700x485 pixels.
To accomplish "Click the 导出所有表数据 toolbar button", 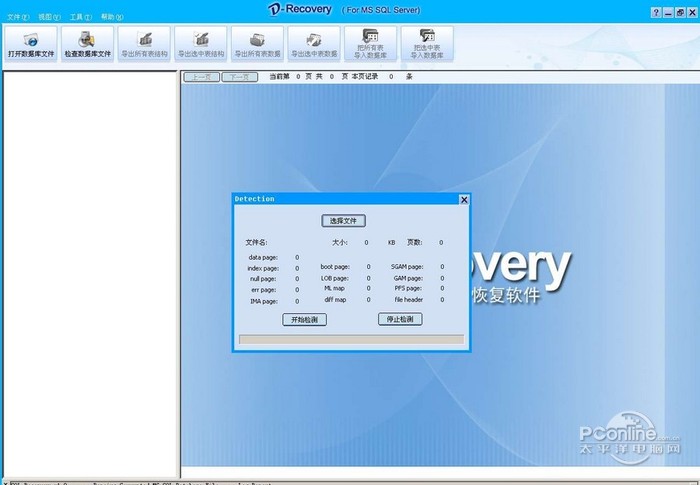I will [258, 43].
